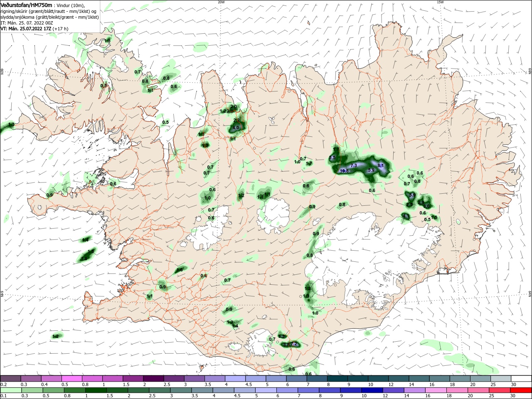Click the 2.2 precipitation value above 4.0
This screenshot has width=532, height=399.
236,120
